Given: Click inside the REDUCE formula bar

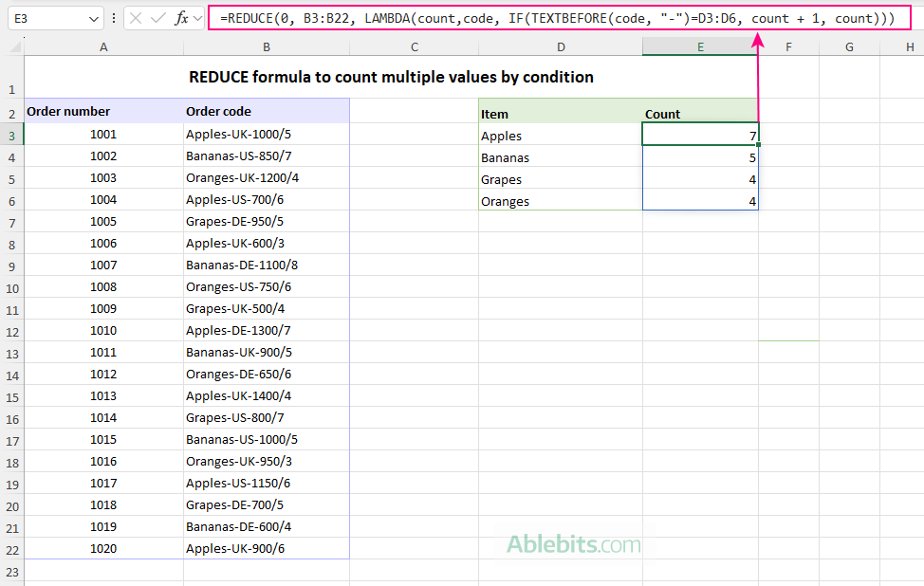Looking at the screenshot, I should click(559, 18).
